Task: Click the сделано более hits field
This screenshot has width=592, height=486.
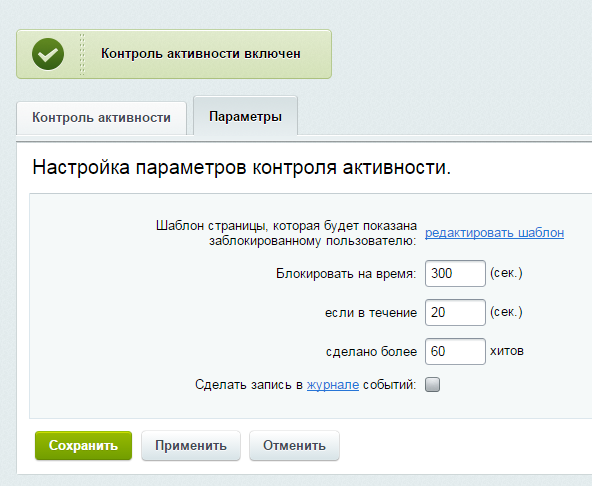Action: pyautogui.click(x=455, y=352)
